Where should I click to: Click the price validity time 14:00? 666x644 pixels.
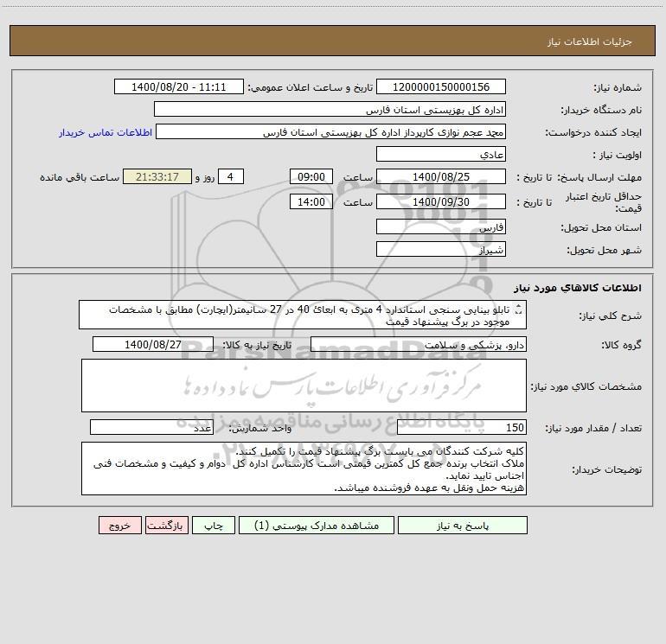click(311, 201)
